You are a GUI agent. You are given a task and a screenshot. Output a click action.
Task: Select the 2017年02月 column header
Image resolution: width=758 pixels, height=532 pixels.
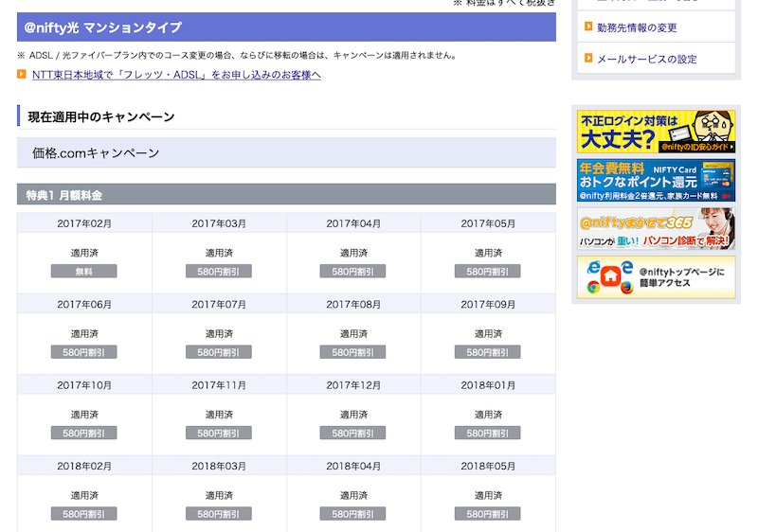pyautogui.click(x=84, y=223)
